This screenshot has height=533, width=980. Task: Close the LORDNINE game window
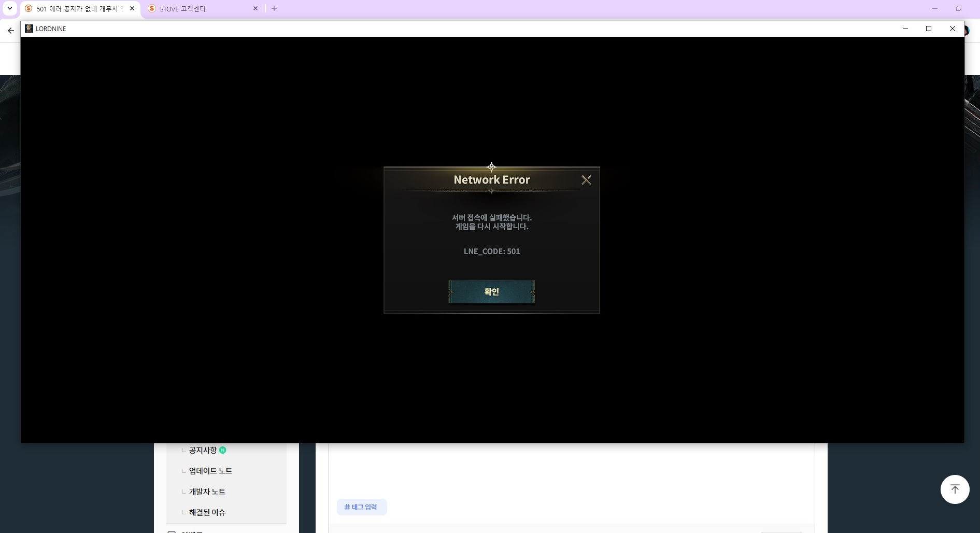pyautogui.click(x=952, y=29)
